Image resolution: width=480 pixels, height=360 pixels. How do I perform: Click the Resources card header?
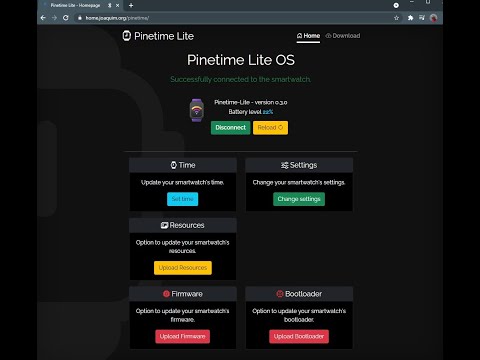coord(183,225)
